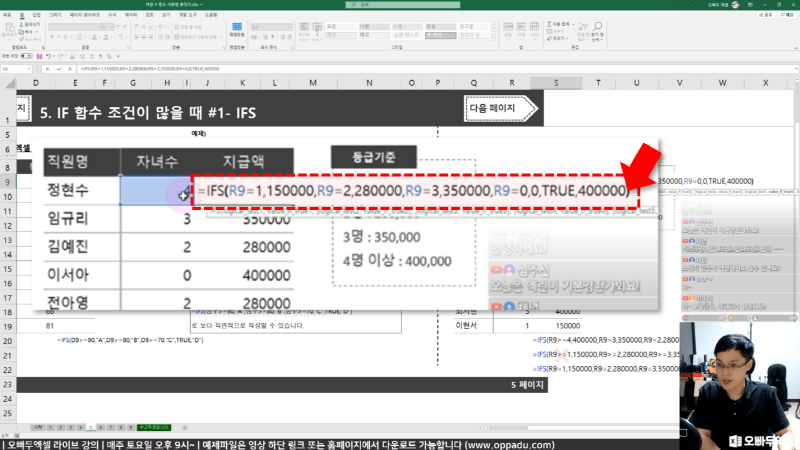The height and width of the screenshot is (450, 800).
Task: Click the Redo arrow icon
Action: 60,56
